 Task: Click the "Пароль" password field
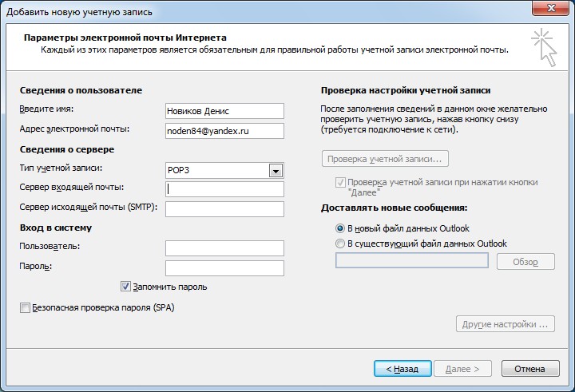click(x=224, y=267)
